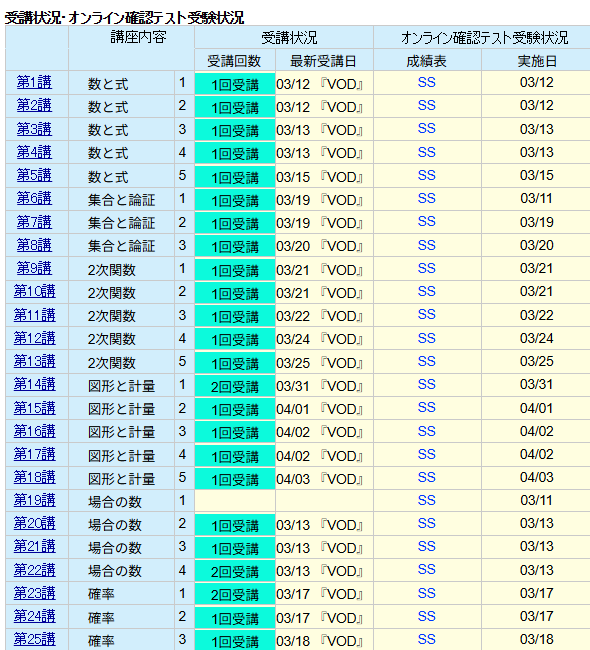View SS score report for 第6講

[427, 198]
